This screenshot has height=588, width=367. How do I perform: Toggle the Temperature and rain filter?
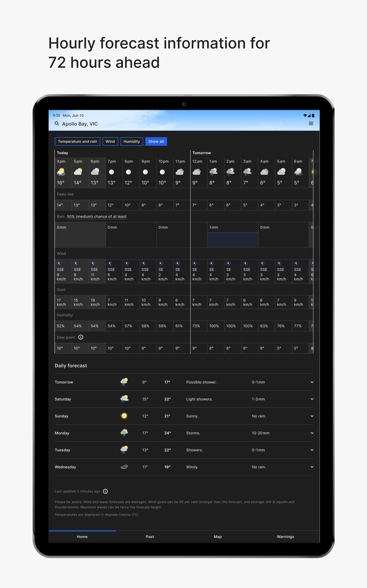[x=78, y=141]
